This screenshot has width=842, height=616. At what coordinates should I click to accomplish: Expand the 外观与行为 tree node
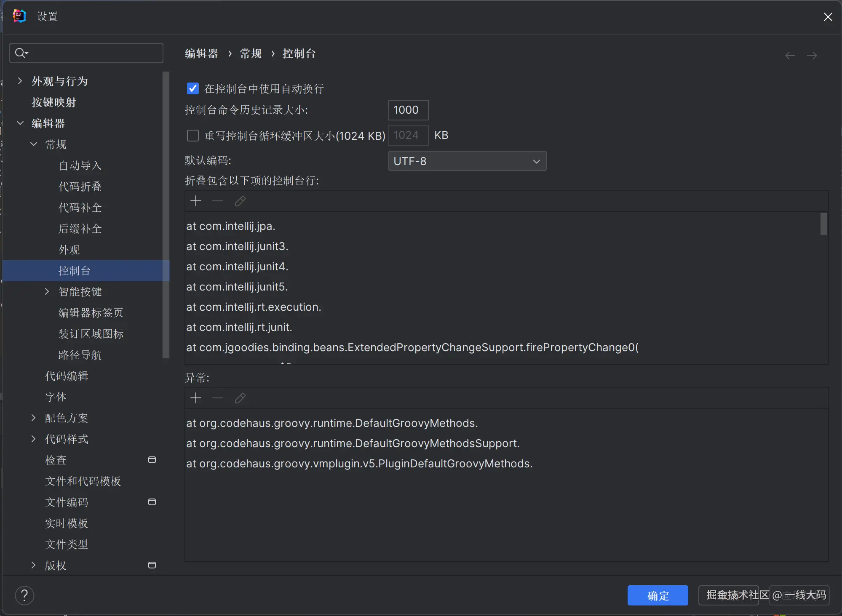20,81
